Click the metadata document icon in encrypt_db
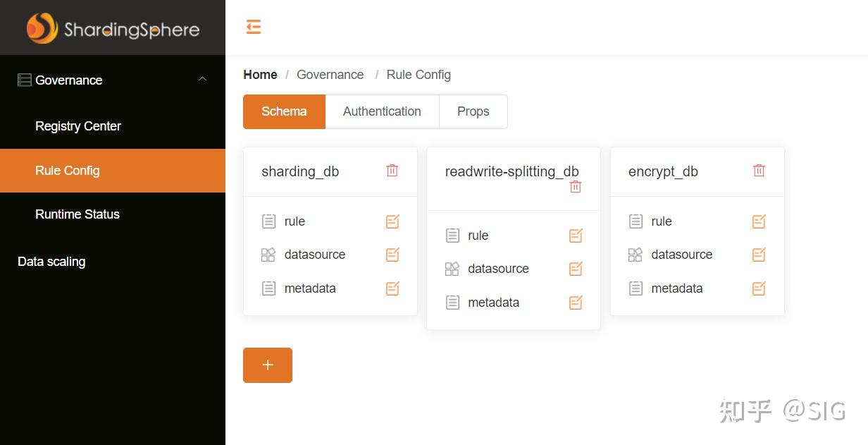Viewport: 868px width, 445px height. pos(635,288)
